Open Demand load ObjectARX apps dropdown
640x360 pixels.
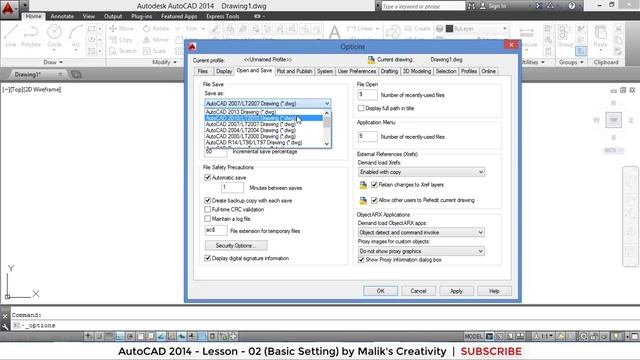(421, 232)
